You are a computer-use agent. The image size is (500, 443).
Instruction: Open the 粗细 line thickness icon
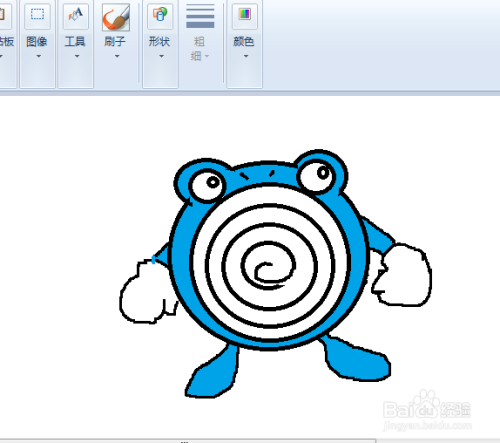200,16
